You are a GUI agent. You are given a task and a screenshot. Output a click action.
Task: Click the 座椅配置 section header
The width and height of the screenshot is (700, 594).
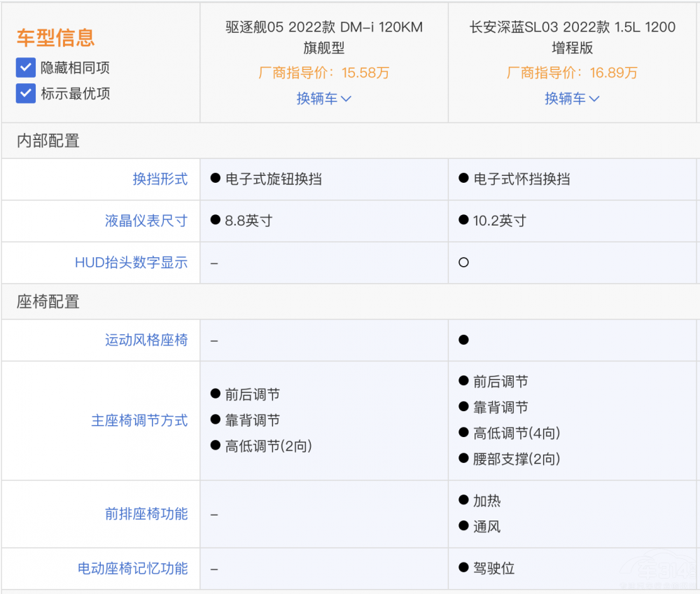(47, 302)
